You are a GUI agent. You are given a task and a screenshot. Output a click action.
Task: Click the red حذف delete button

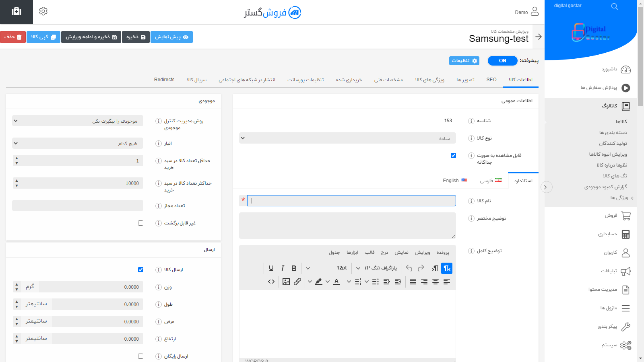(13, 37)
